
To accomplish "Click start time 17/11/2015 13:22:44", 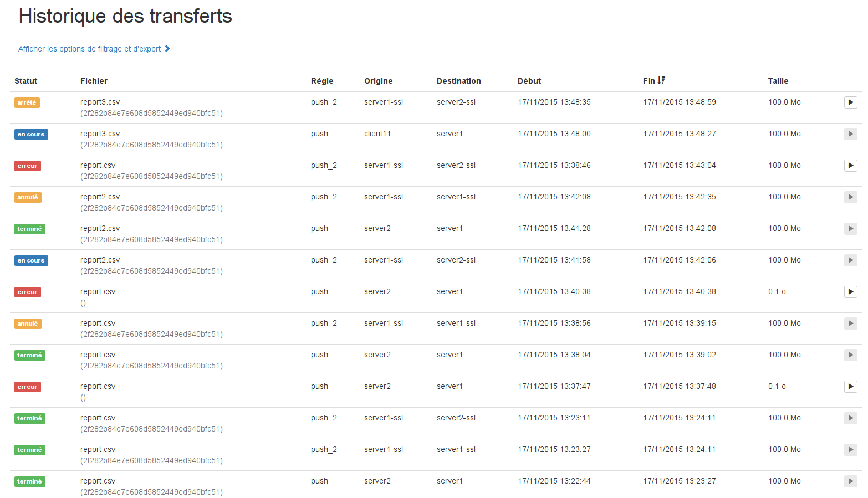I will (x=554, y=481).
